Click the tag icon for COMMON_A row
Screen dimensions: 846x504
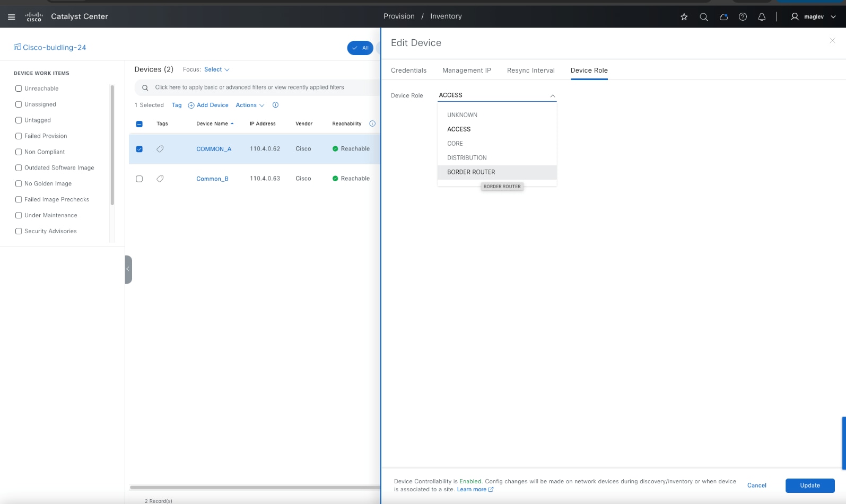click(x=160, y=149)
